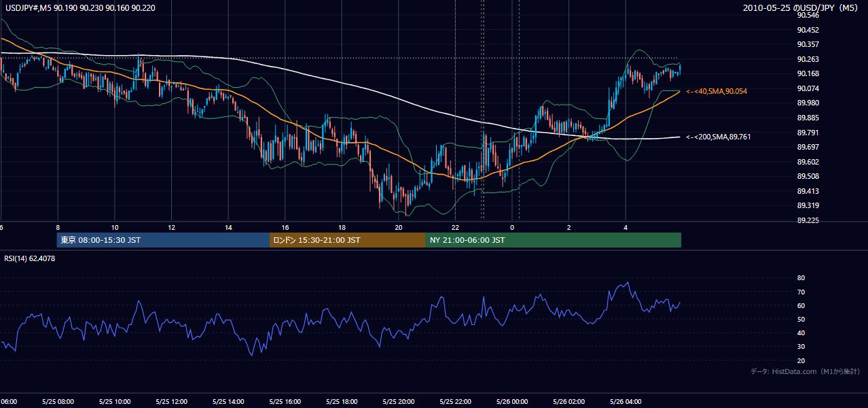Click price axis label 89.413

(x=808, y=191)
